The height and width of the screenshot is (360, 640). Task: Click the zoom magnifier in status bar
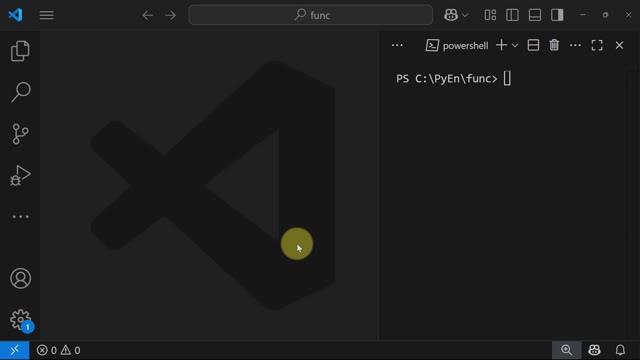pos(566,350)
